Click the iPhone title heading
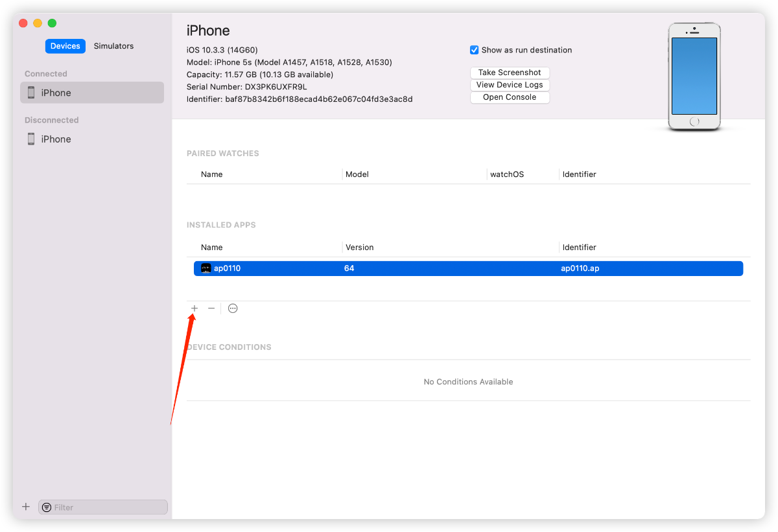 coord(208,30)
